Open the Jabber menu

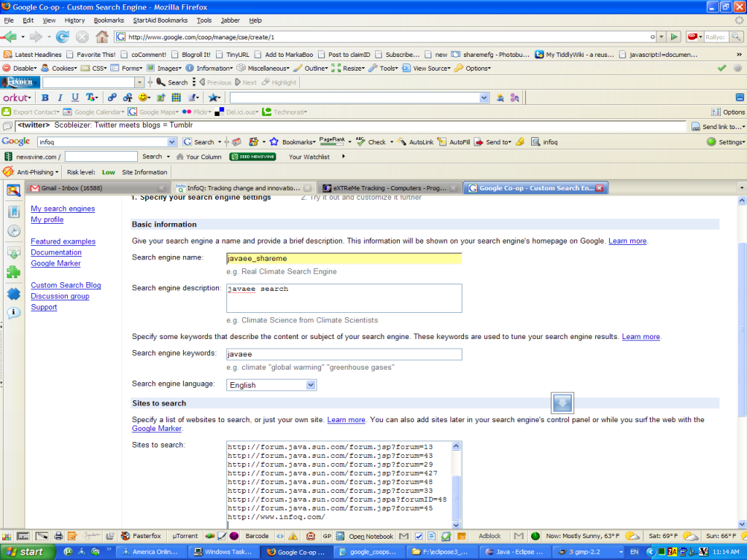click(230, 20)
